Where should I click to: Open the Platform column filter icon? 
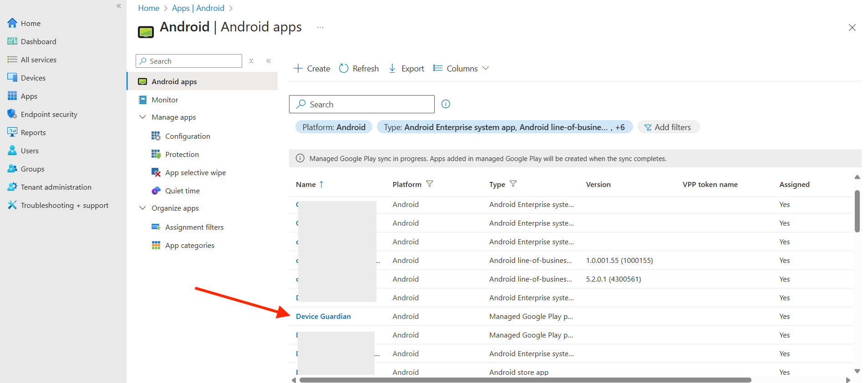(429, 184)
